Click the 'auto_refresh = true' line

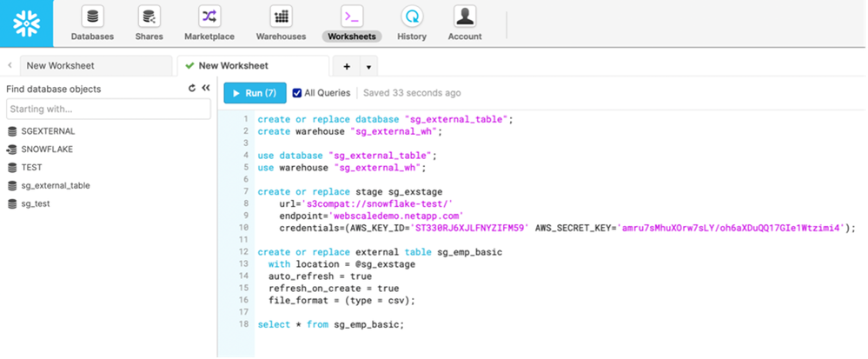click(x=320, y=276)
